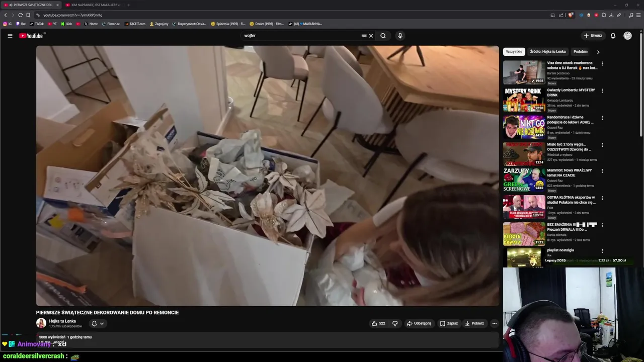This screenshot has width=644, height=362.
Task: Reload the current page
Action: pyautogui.click(x=20, y=15)
